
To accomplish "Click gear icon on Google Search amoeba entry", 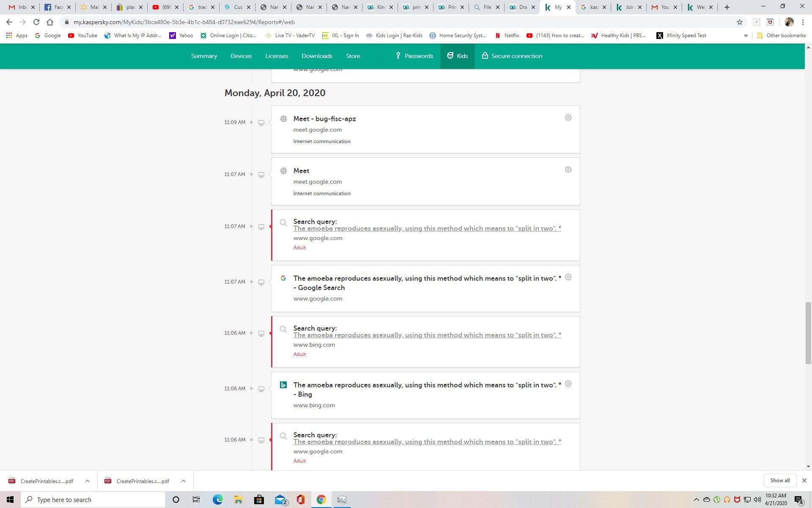I will [x=568, y=277].
